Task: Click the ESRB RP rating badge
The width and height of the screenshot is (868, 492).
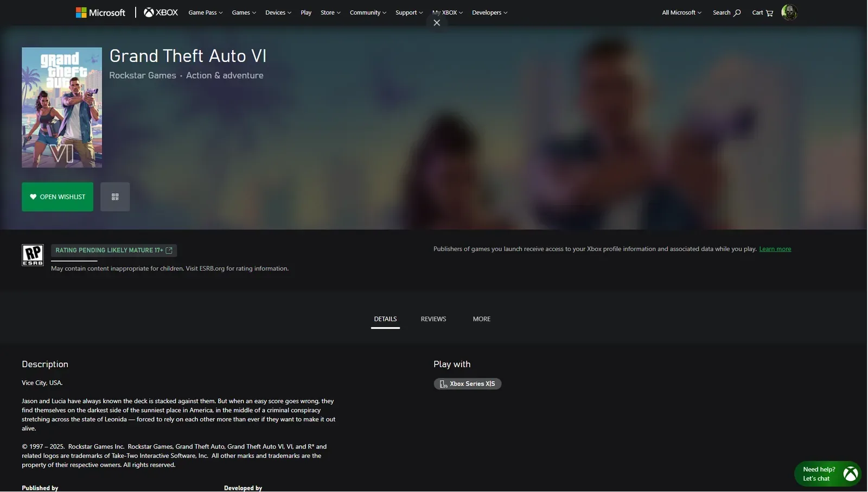Action: tap(33, 255)
